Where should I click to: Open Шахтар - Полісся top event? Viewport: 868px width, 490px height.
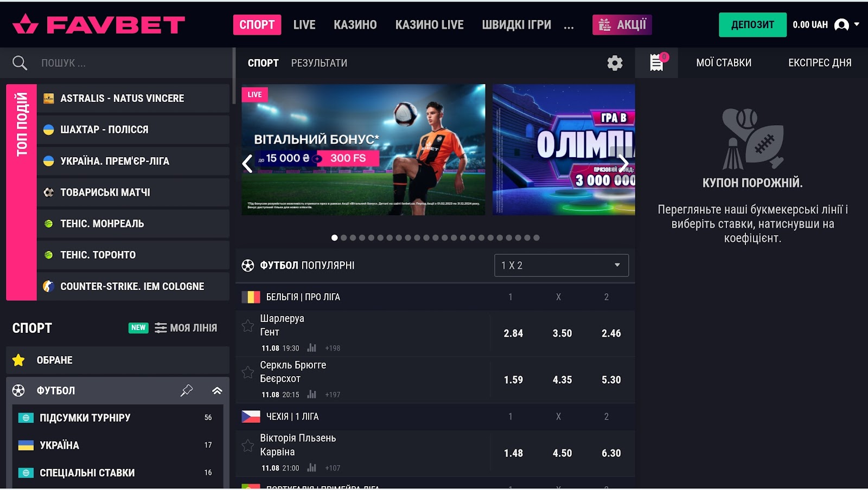tap(133, 130)
